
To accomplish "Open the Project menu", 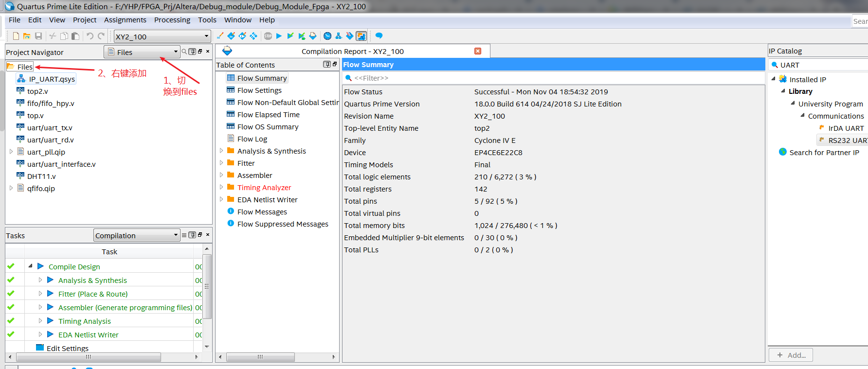I will click(x=85, y=19).
